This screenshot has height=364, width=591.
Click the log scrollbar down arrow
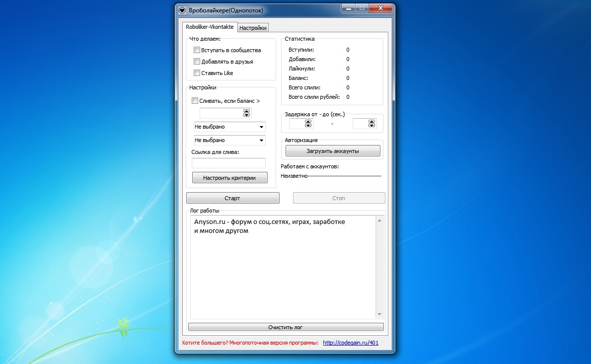(379, 314)
